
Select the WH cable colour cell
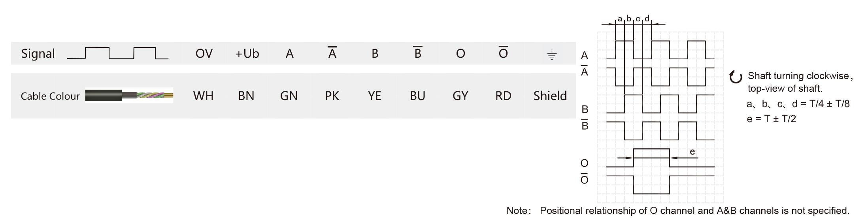(x=203, y=96)
